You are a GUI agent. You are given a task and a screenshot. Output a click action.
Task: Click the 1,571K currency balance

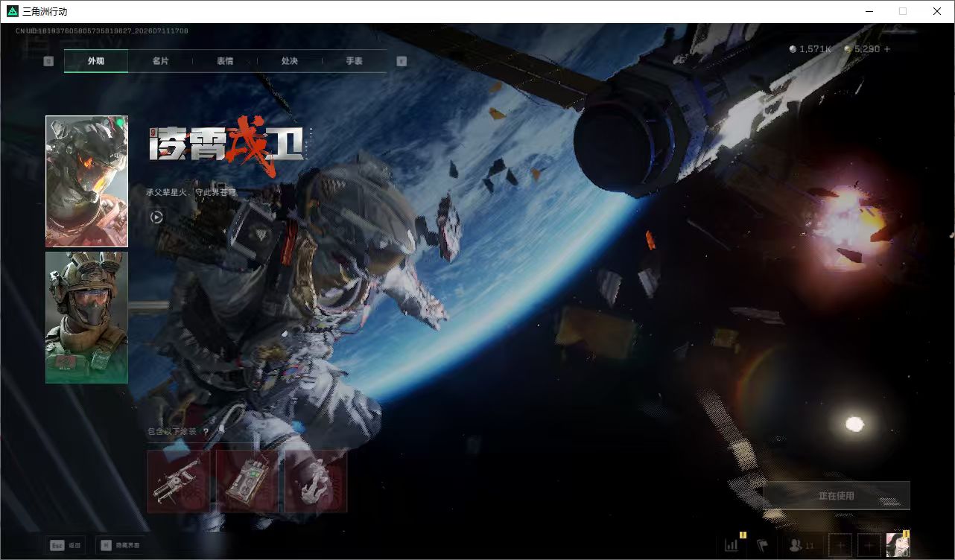810,49
